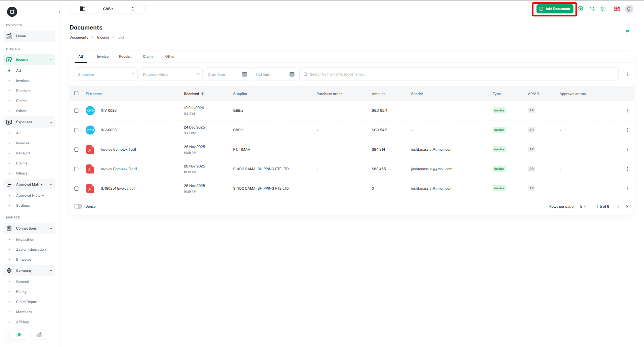Check the select-all checkbox in table header

[x=76, y=94]
